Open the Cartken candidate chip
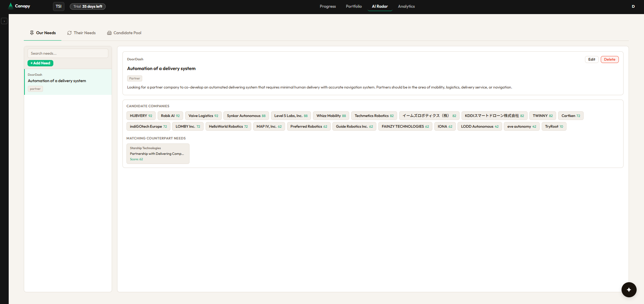Image resolution: width=644 pixels, height=304 pixels. [x=571, y=116]
